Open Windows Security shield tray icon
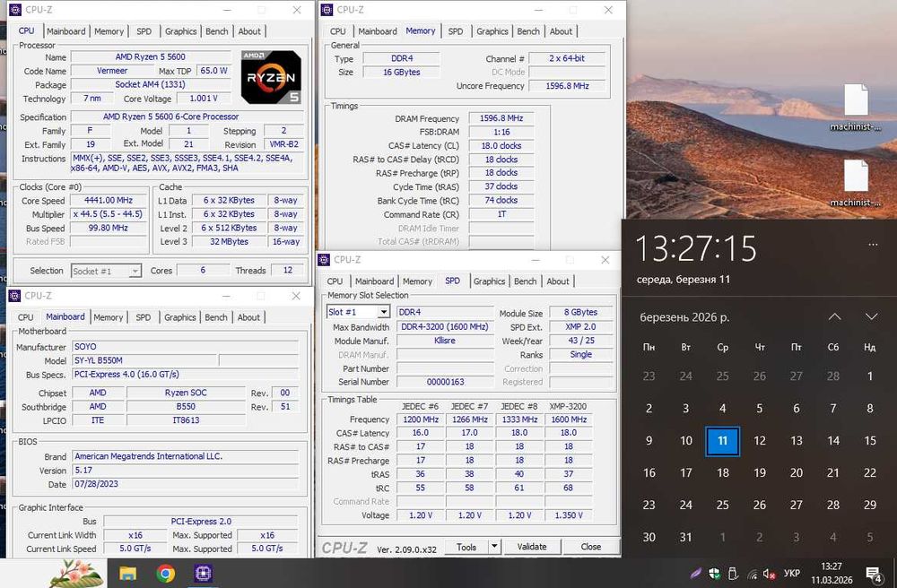 (x=714, y=573)
